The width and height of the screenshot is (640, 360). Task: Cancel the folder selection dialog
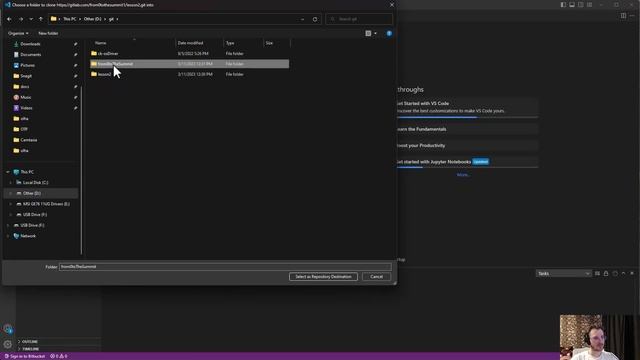coord(376,277)
